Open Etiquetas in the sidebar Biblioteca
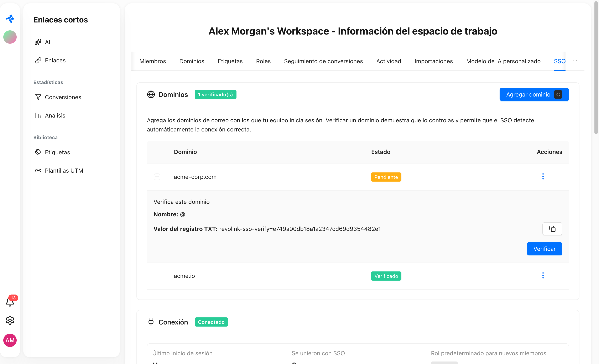 pos(52,152)
